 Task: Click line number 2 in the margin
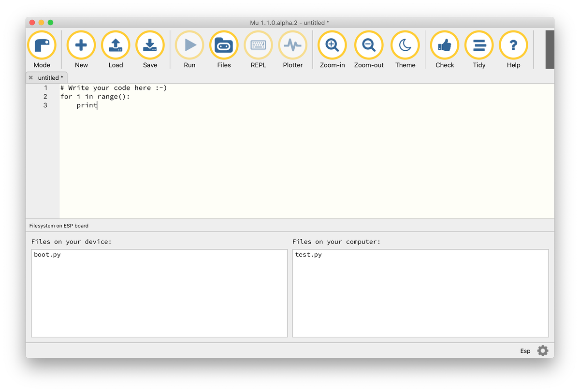(x=45, y=97)
